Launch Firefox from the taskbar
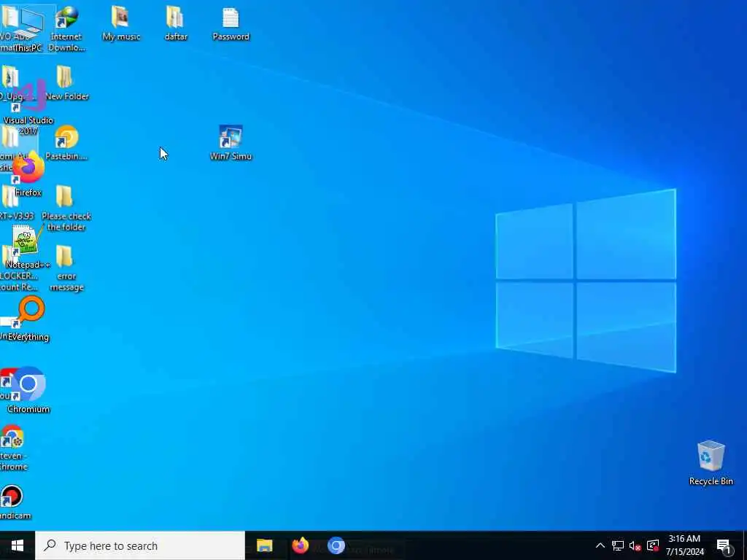The image size is (747, 560). (300, 545)
